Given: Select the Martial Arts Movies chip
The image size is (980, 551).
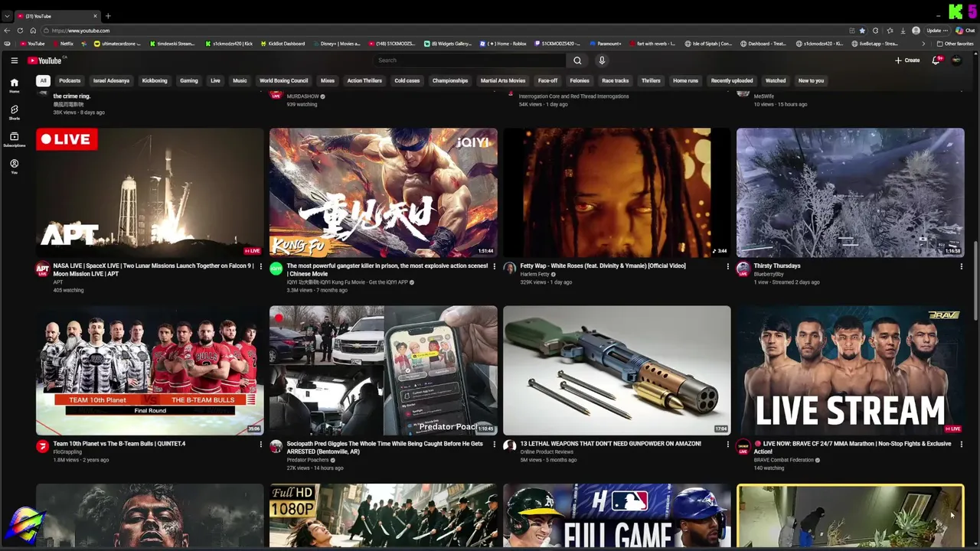Looking at the screenshot, I should click(x=503, y=80).
